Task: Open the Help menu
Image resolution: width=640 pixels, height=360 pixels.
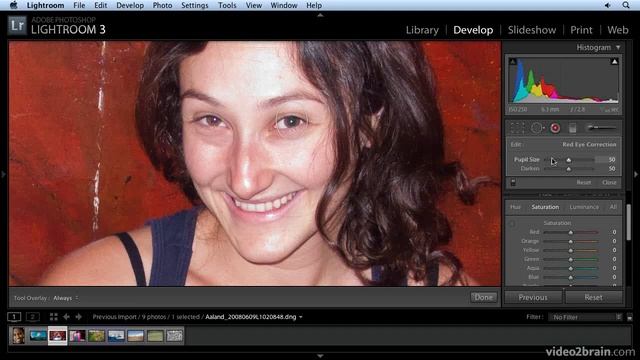Action: point(314,5)
